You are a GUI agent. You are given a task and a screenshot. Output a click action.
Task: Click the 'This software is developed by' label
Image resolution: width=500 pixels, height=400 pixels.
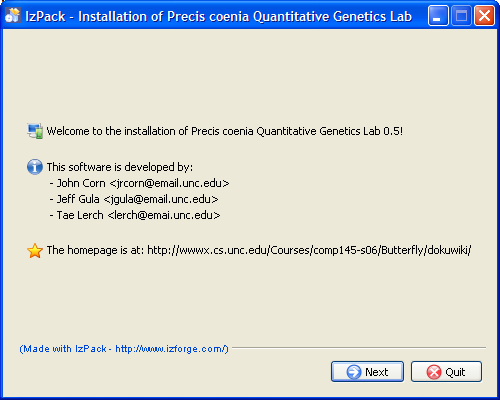point(120,167)
